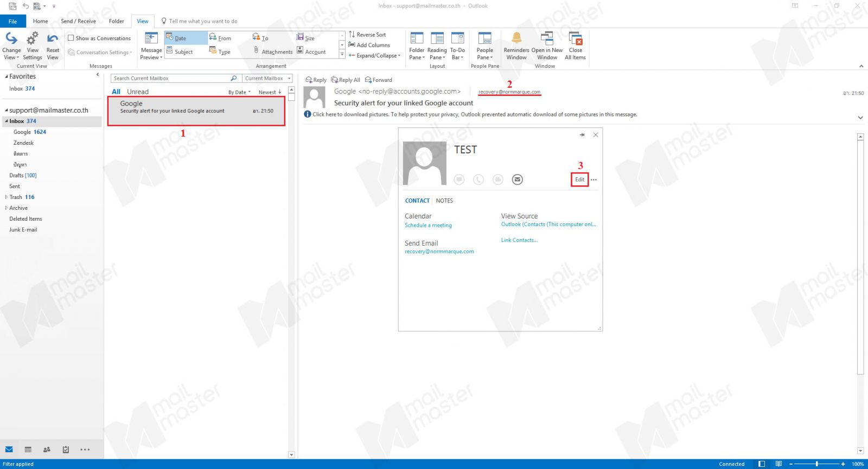Open View Settings gear
The image size is (868, 469).
click(x=33, y=46)
